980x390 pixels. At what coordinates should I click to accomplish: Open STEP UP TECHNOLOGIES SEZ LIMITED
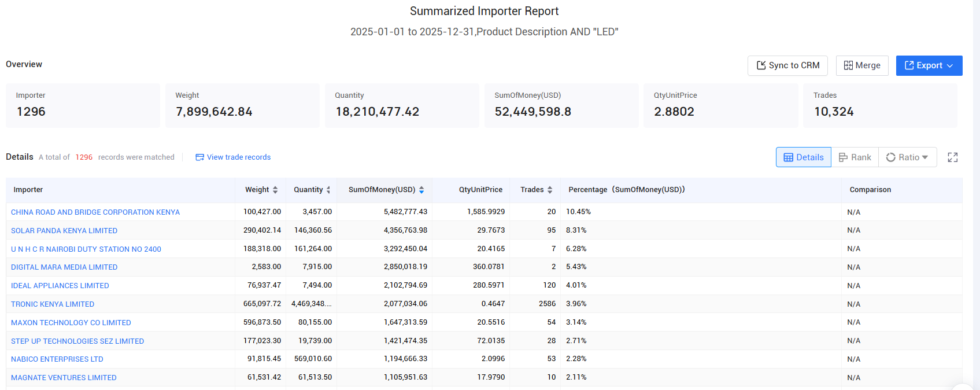point(77,341)
